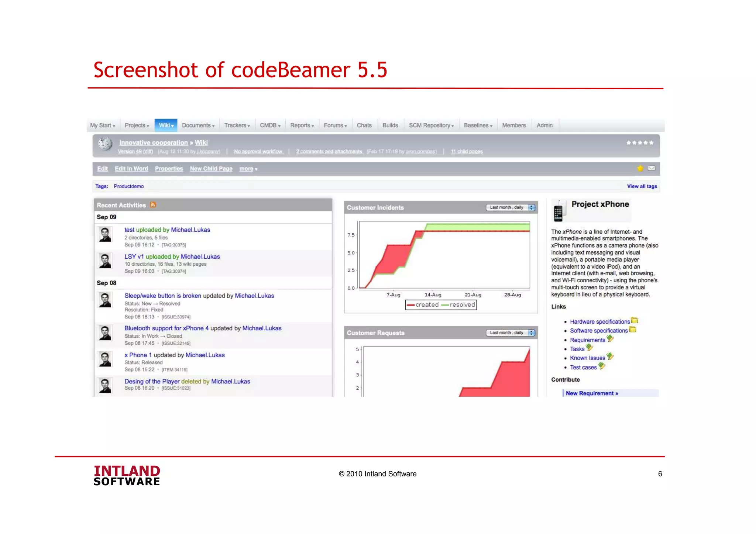Click the folder icon next to Software specifications
This screenshot has height=534, width=756.
point(633,330)
